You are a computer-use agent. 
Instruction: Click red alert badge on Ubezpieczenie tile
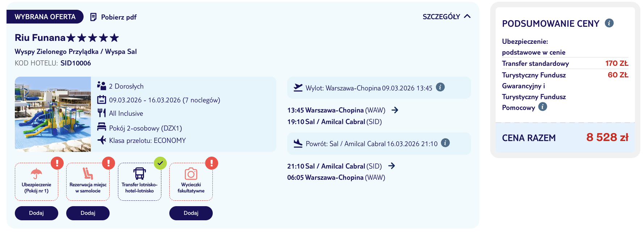pyautogui.click(x=57, y=163)
